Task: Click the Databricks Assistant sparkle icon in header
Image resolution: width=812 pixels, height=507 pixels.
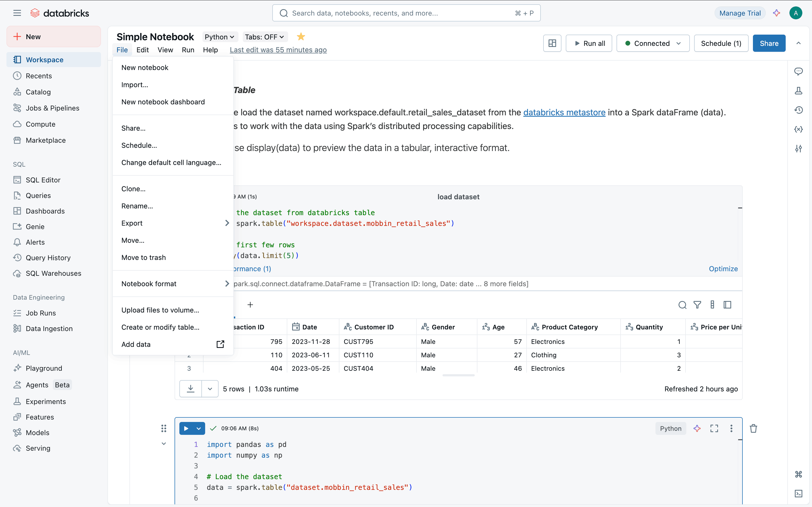Action: pos(777,13)
